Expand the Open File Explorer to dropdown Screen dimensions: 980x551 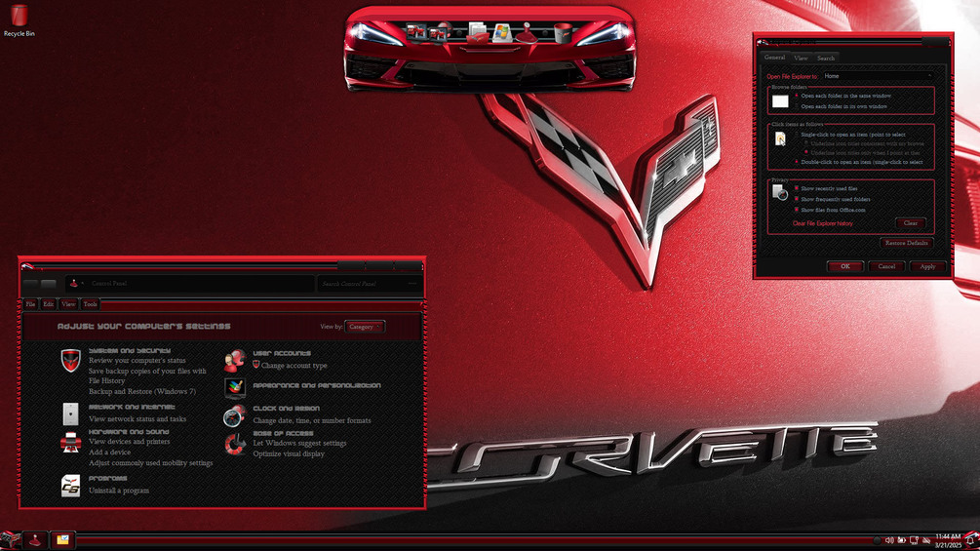click(877, 76)
